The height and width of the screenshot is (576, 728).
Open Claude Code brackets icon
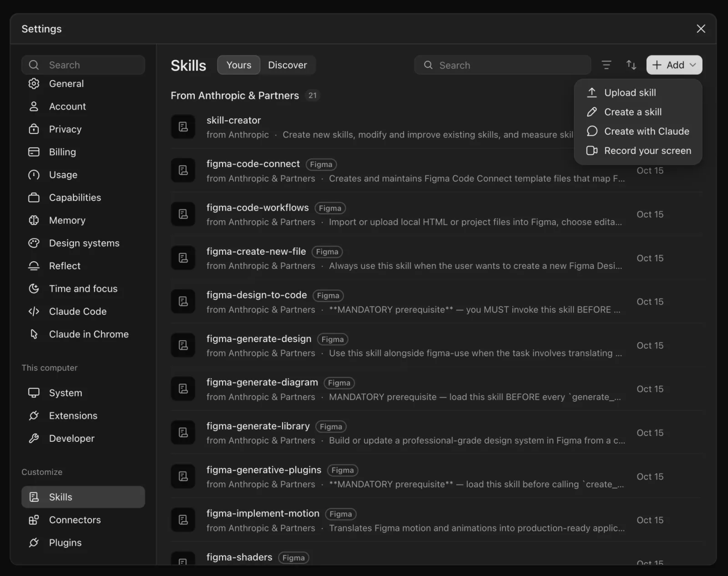(x=34, y=311)
